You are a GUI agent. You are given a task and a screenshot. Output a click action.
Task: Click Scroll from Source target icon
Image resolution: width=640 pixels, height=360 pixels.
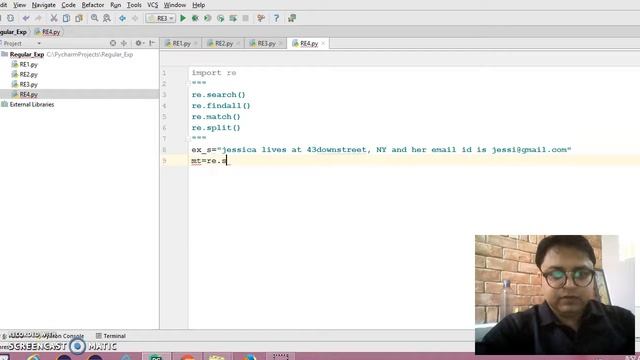click(x=113, y=43)
